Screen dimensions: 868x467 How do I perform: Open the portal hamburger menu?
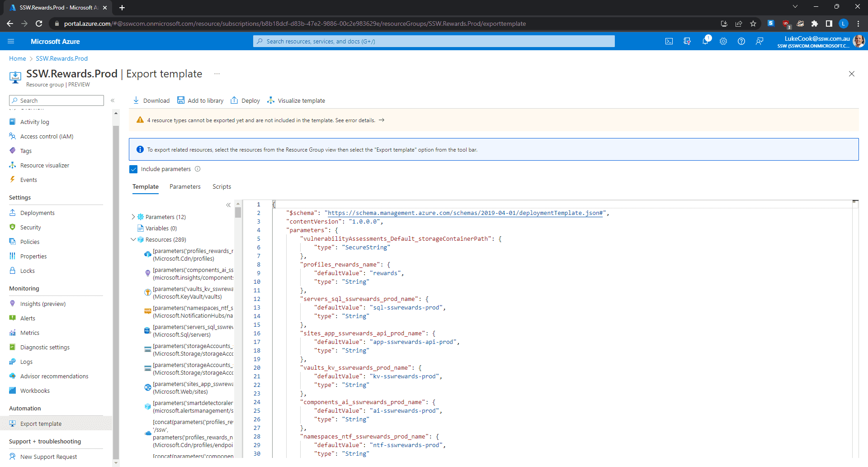point(11,41)
